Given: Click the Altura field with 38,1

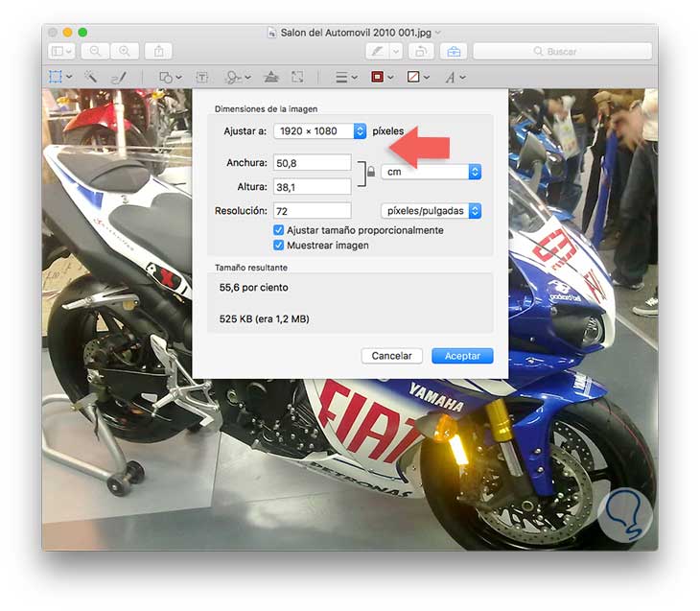Looking at the screenshot, I should [x=312, y=187].
